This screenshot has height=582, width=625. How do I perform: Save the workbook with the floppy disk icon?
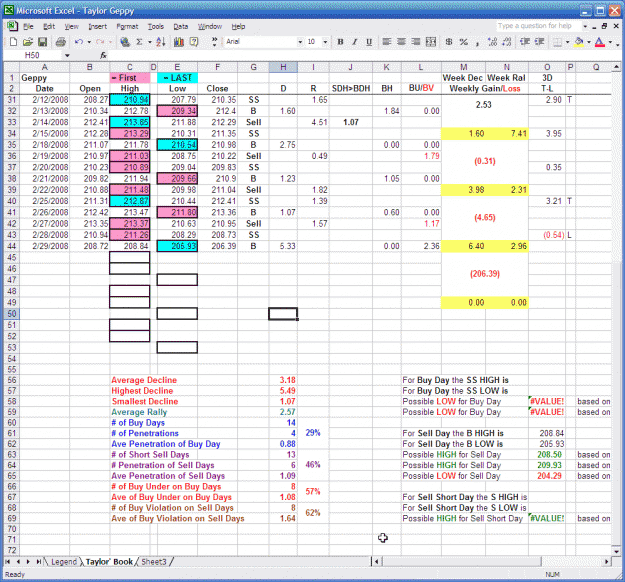click(42, 42)
